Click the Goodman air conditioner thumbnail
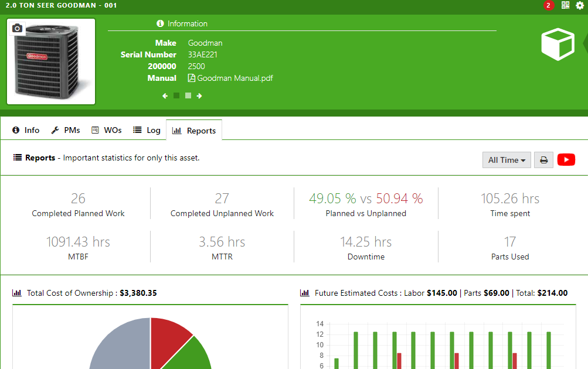Image resolution: width=588 pixels, height=369 pixels. 51,61
